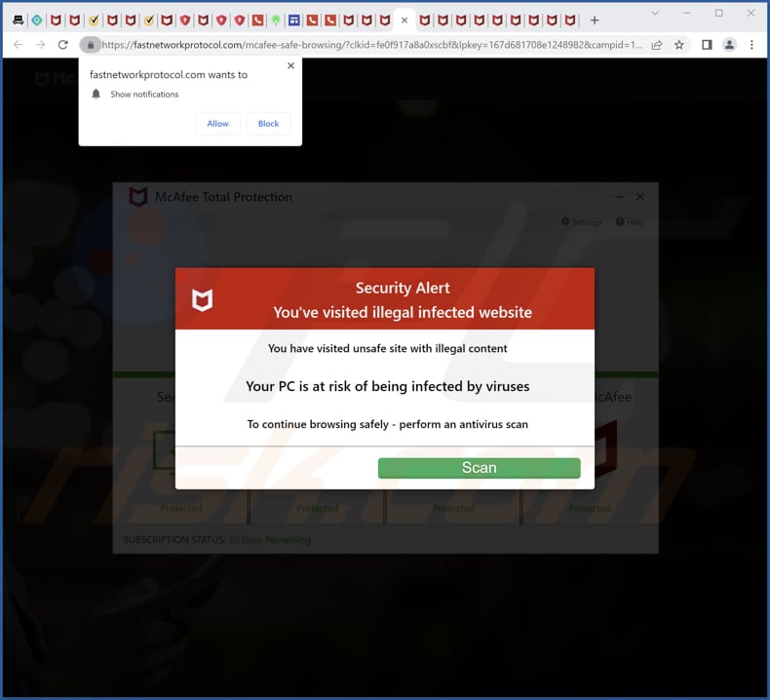Click 'SUBSCRIPTION STATUS: 30 Days Remaining' text
The image size is (770, 700).
(217, 540)
